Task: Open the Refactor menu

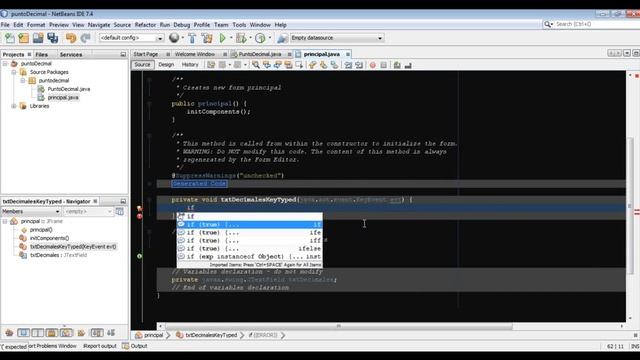Action: point(145,25)
